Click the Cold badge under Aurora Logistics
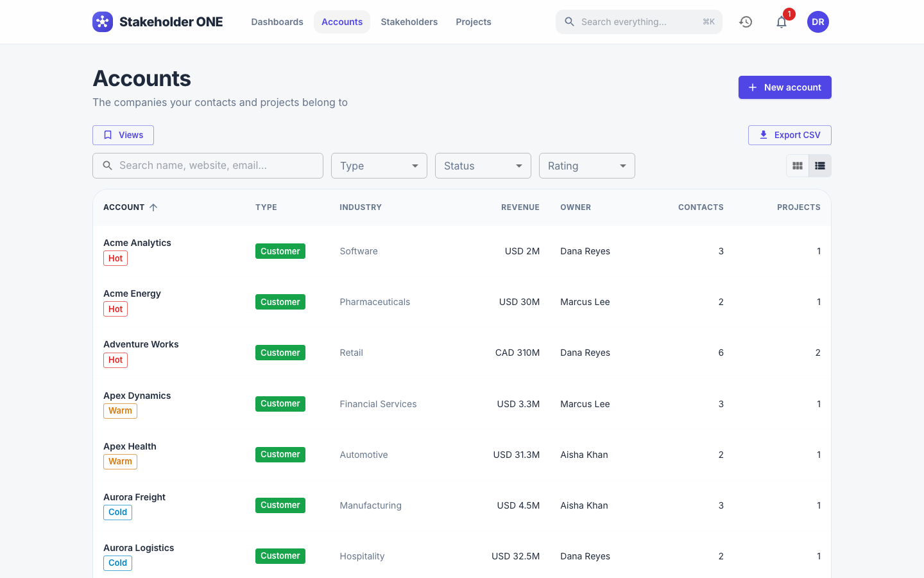Viewport: 924px width, 578px height. point(117,563)
